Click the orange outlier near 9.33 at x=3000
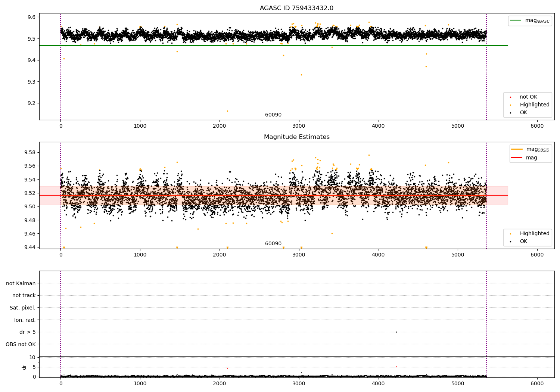Screen dimensions: 560x392 tap(301, 75)
